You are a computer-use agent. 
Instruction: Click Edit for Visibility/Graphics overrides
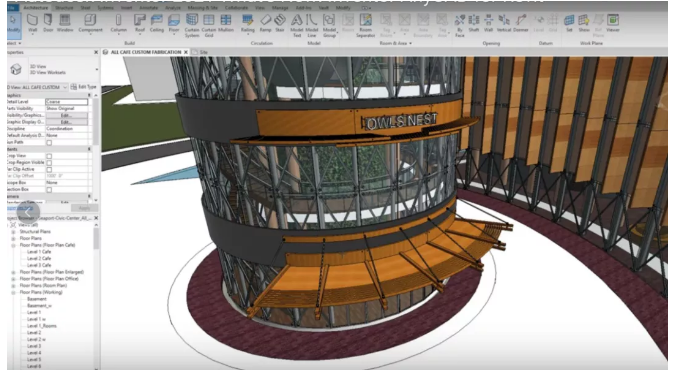(x=66, y=115)
